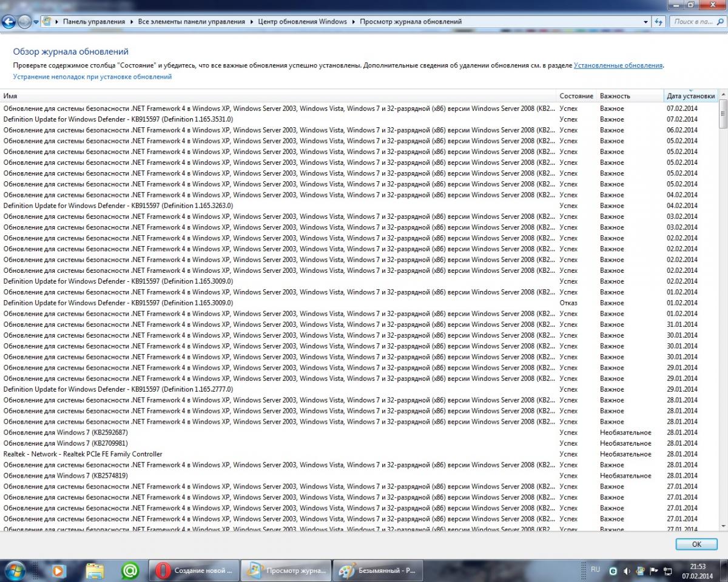Click 'Необязательное' in the KB2592687 row

tap(625, 432)
